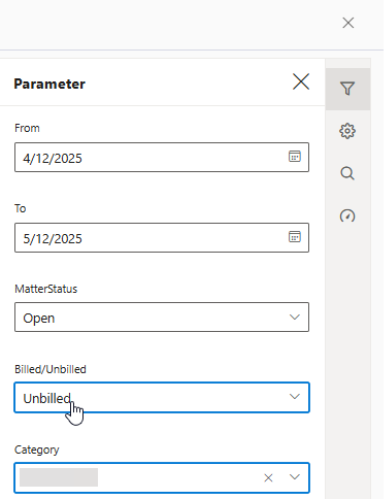Click the Parameter panel heading

tap(49, 84)
